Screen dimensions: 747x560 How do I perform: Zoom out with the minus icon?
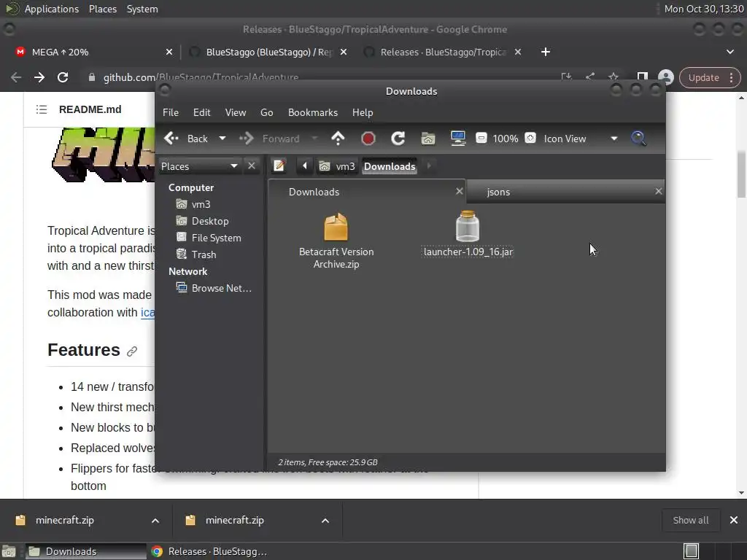coord(481,139)
